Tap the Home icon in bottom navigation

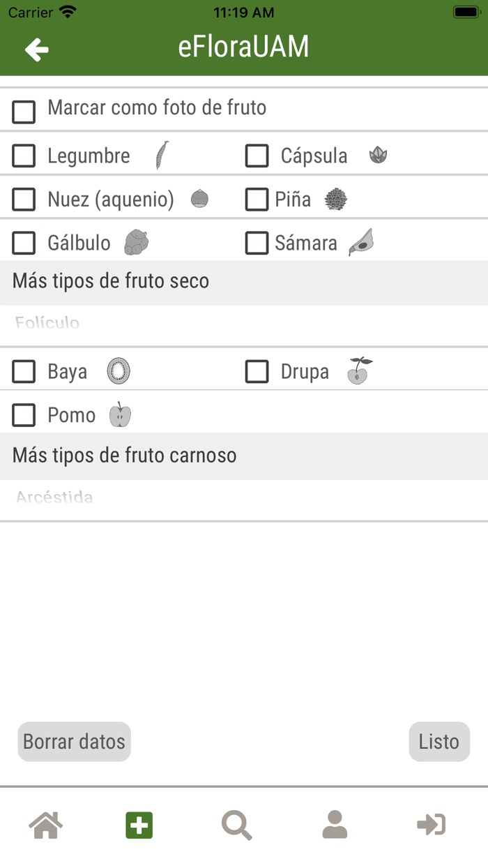click(45, 824)
